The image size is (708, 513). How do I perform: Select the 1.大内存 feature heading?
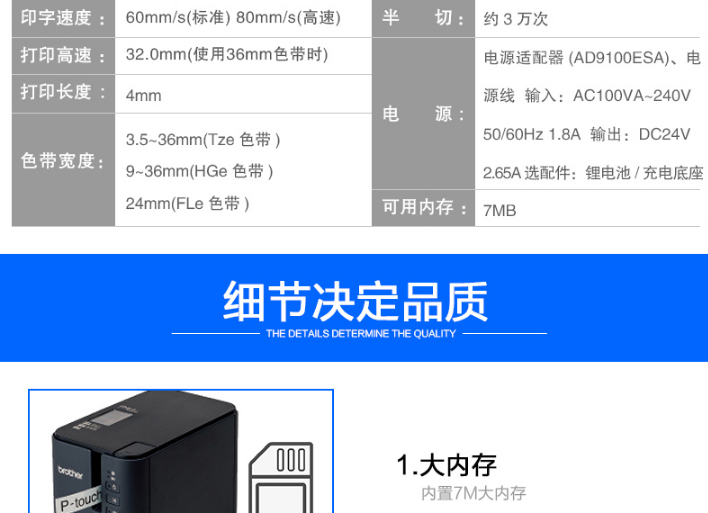pos(447,465)
